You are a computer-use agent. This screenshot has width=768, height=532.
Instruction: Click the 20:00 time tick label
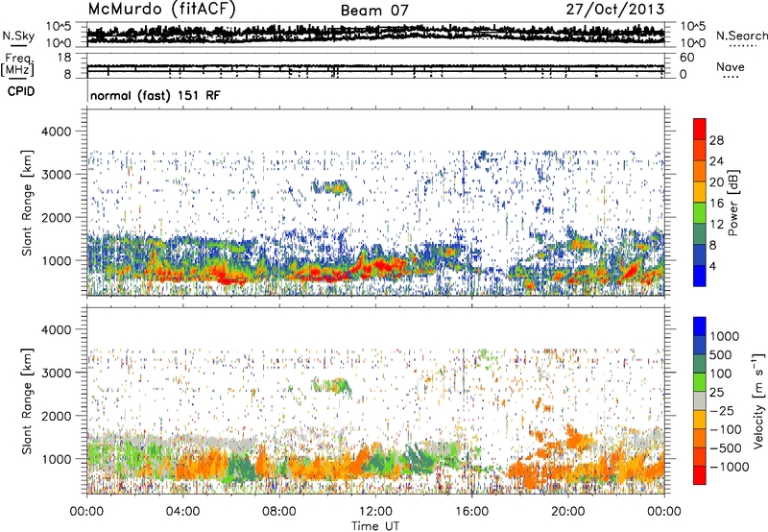click(x=567, y=512)
